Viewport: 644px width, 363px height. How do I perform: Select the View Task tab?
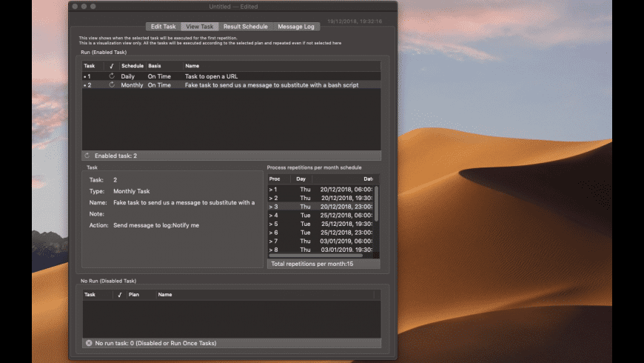pos(199,27)
